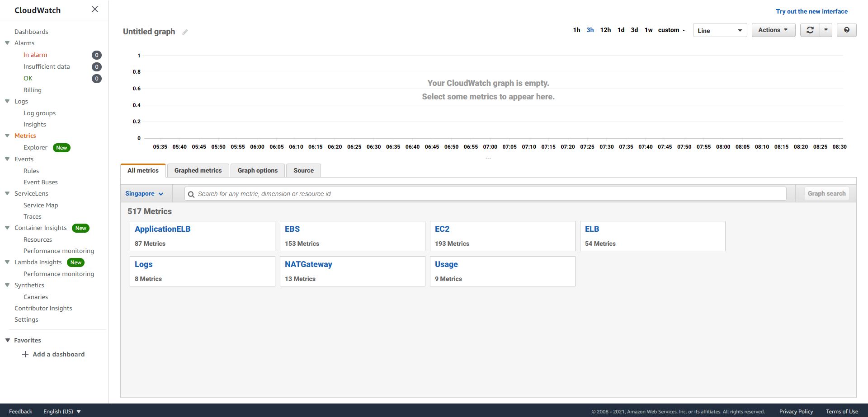Open the EBS metrics namespace
Image resolution: width=868 pixels, height=417 pixels.
coord(353,236)
